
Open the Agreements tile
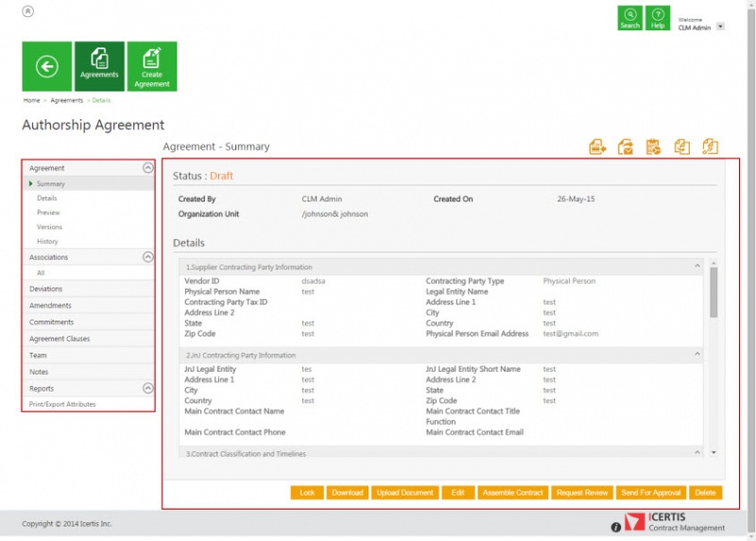pos(99,66)
